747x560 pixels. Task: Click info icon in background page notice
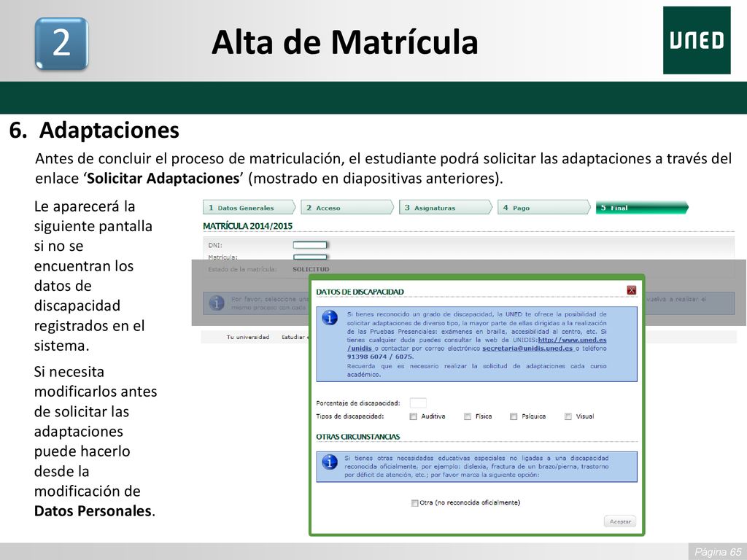[x=217, y=303]
